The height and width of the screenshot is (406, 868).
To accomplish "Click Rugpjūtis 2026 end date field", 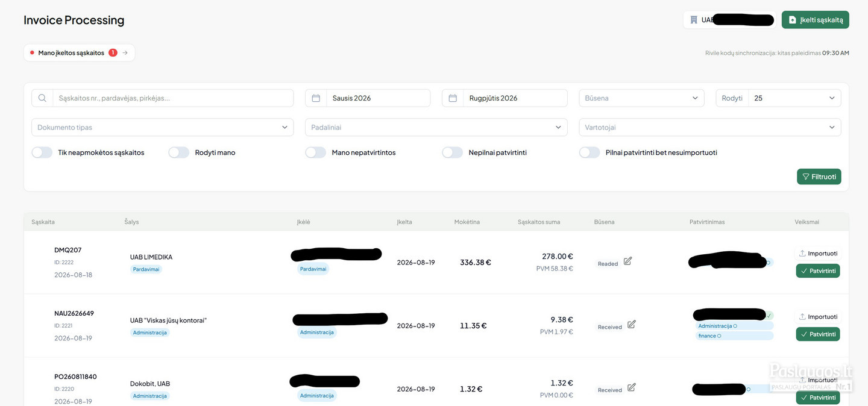I will (x=515, y=98).
